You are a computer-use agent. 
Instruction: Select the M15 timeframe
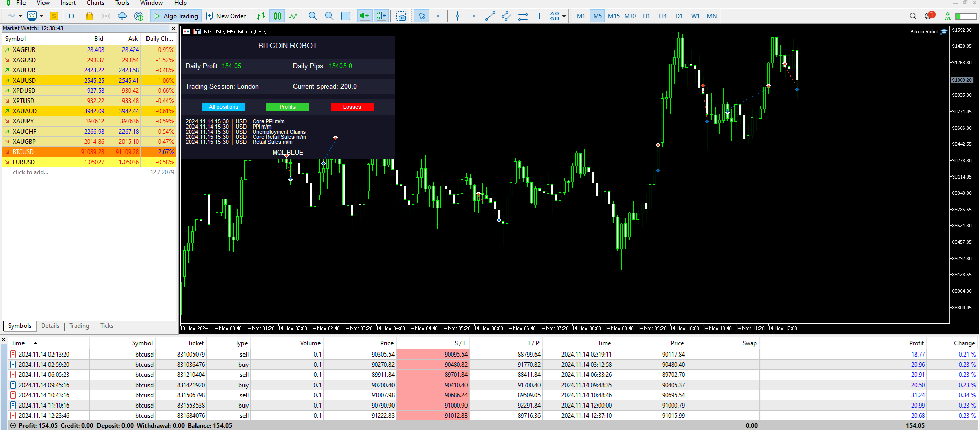coord(614,16)
